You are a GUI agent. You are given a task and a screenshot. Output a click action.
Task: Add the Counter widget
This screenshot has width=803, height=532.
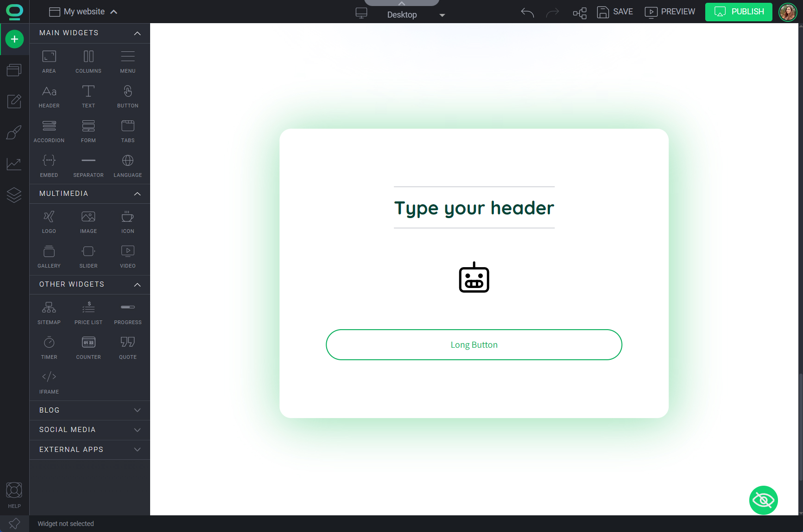click(x=89, y=348)
